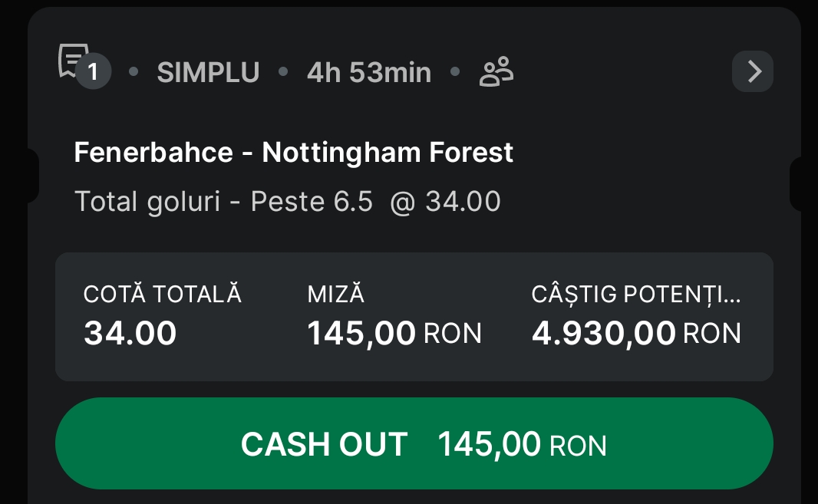
Task: Select the Total goluri - Peste 6.5 selection
Action: (223, 202)
